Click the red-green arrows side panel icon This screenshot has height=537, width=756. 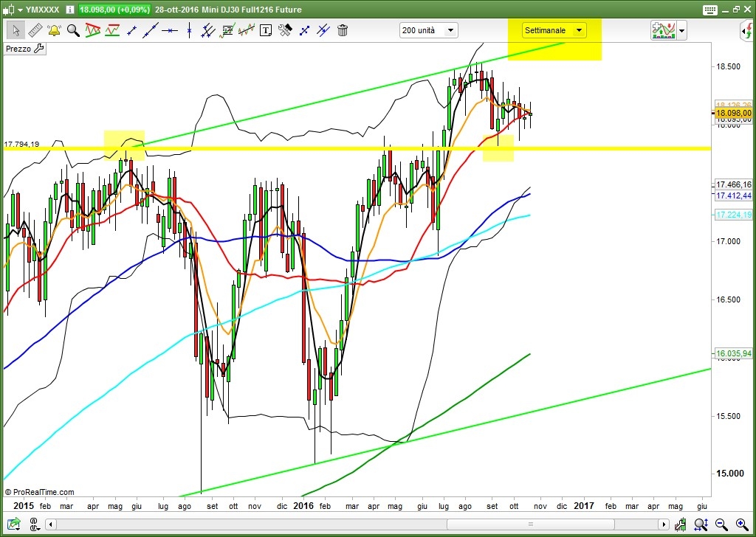click(x=747, y=31)
